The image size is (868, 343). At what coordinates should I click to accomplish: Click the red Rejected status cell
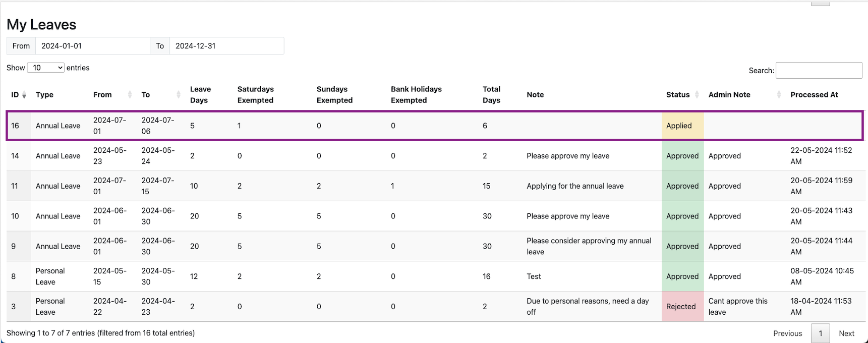682,307
